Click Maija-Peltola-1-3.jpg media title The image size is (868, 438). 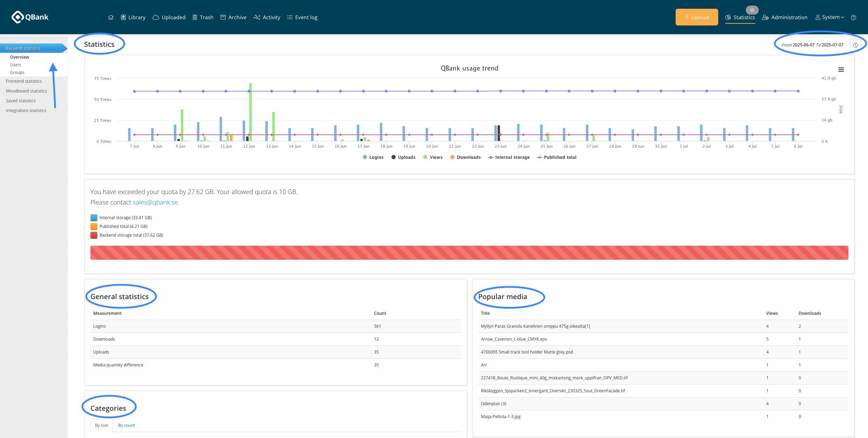[x=501, y=417]
